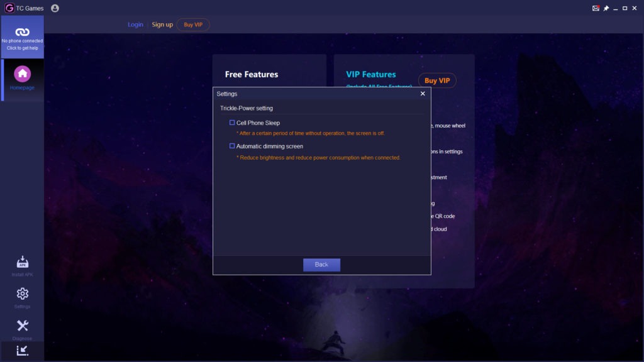644x362 pixels.
Task: Click Buy VIP beside VIP Features
Action: coord(437,80)
